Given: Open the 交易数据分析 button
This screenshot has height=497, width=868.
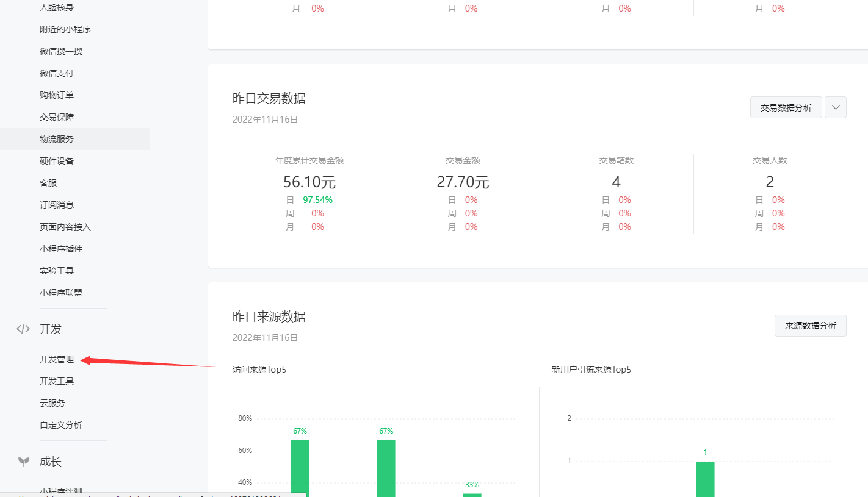Looking at the screenshot, I should point(786,107).
